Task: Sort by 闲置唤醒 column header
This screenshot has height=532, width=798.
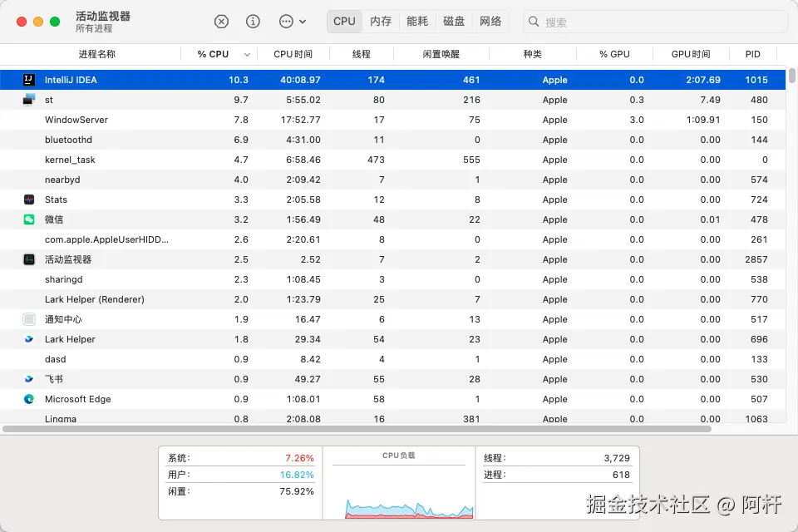Action: click(x=441, y=54)
